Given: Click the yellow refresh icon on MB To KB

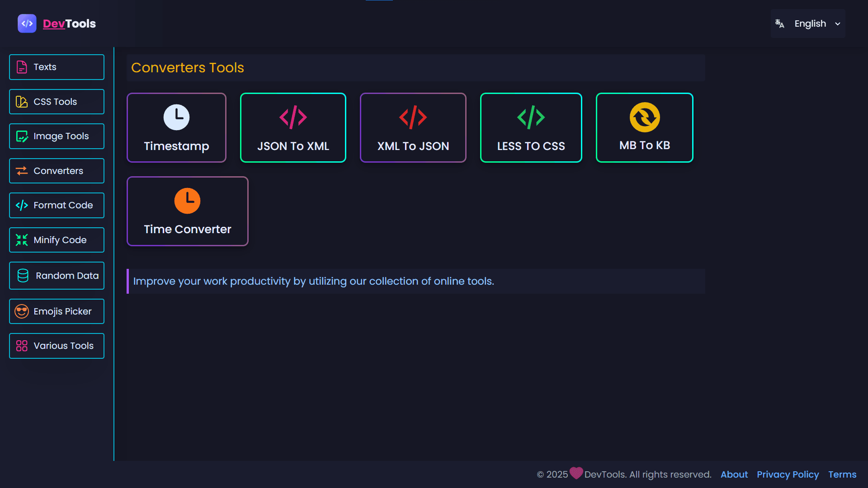Looking at the screenshot, I should point(645,117).
